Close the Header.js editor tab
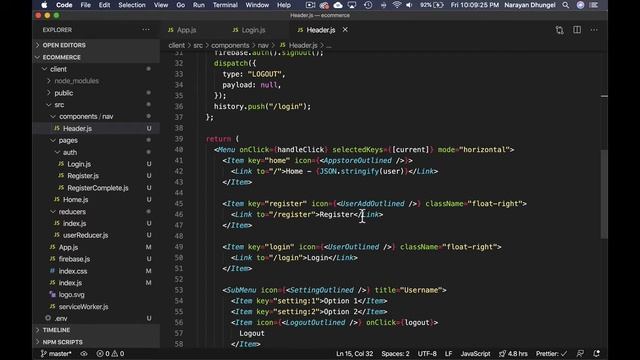The width and height of the screenshot is (640, 360). point(345,29)
